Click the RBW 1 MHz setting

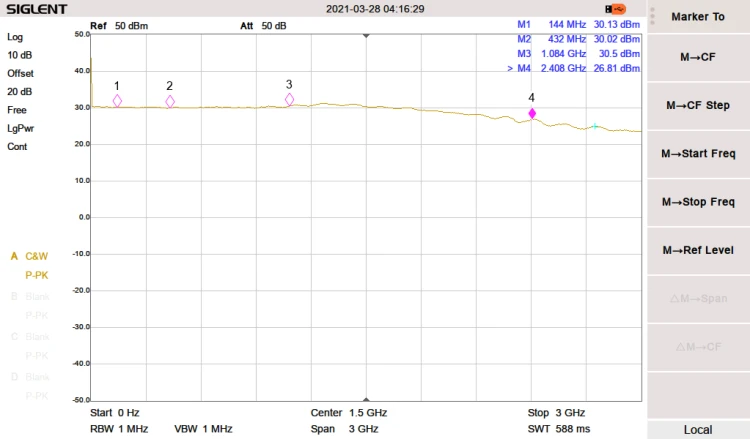[119, 429]
